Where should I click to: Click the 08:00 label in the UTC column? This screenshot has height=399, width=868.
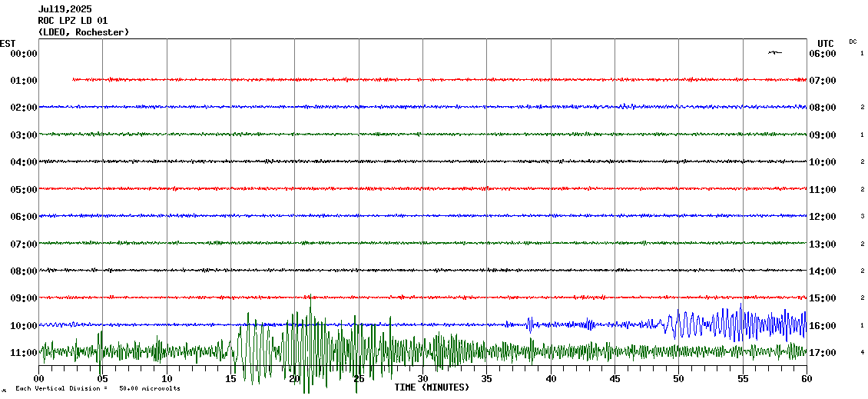point(823,108)
